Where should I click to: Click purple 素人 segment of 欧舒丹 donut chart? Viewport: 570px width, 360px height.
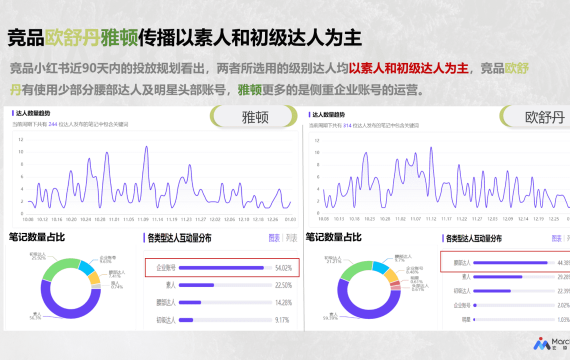(369, 314)
